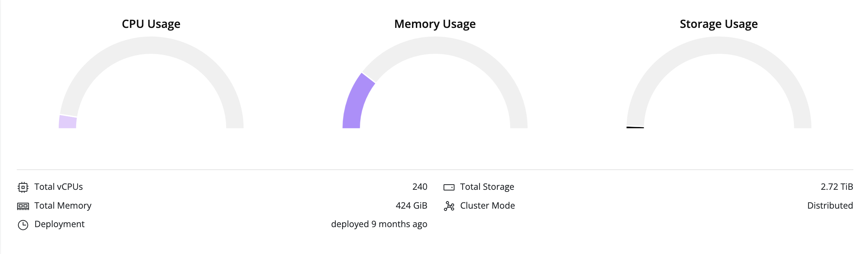Click the deployed 9 months ago text
The height and width of the screenshot is (254, 868).
(379, 224)
